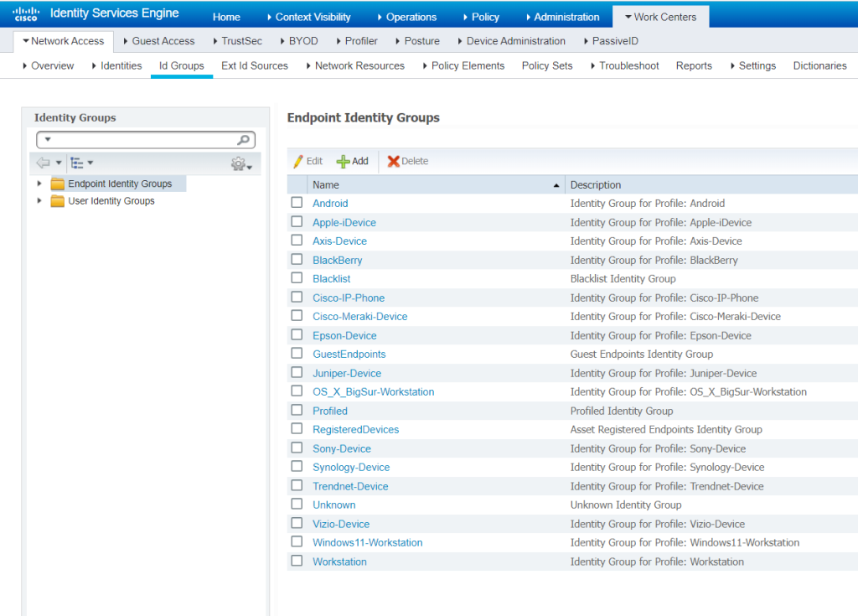
Task: Expand the Endpoint Identity Groups tree node
Action: 39,184
